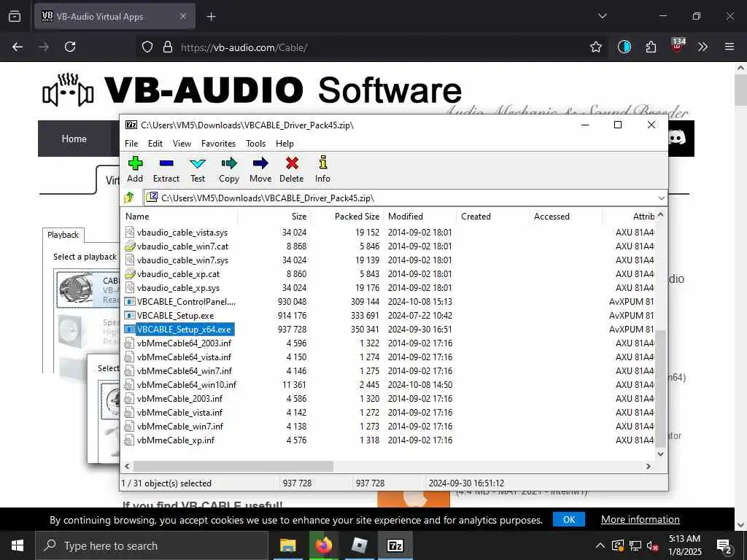
Task: Open the Edit menu in 7-Zip
Action: click(155, 144)
